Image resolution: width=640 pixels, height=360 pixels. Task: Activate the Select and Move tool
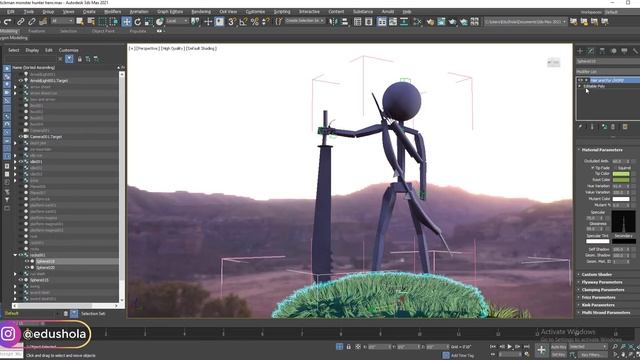(x=127, y=22)
